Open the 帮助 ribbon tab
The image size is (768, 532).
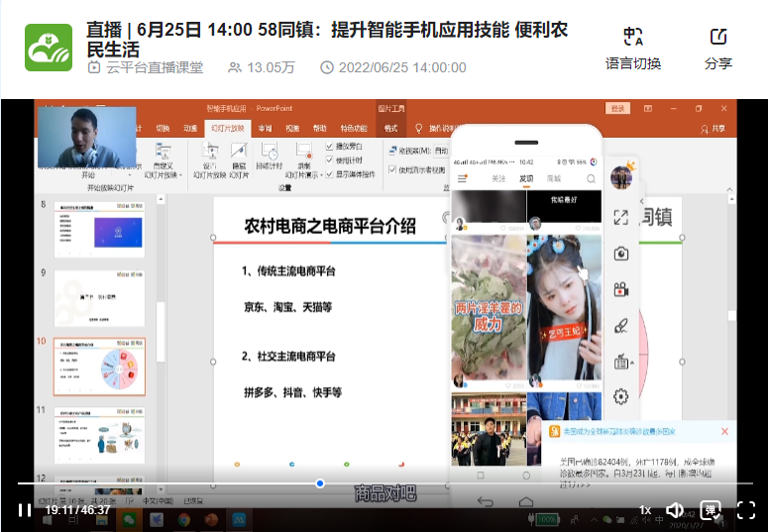(319, 129)
